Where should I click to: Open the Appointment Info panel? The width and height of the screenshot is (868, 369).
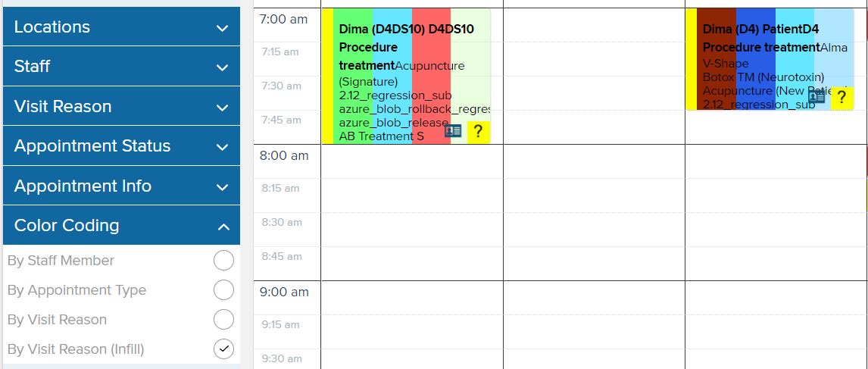[122, 186]
